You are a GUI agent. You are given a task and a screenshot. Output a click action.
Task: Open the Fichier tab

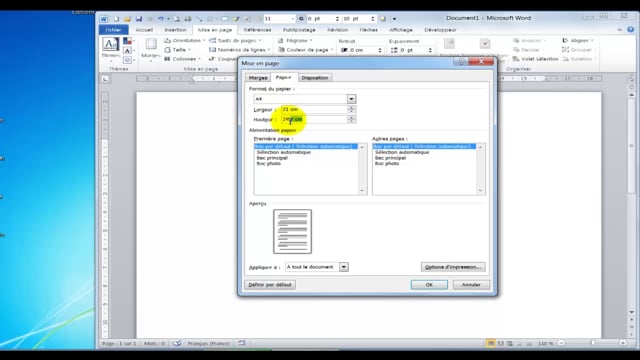pyautogui.click(x=113, y=30)
